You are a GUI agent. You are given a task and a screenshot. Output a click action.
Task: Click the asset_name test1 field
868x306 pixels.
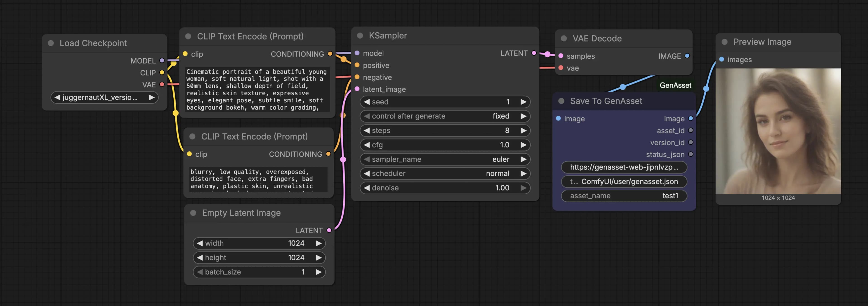(x=624, y=196)
